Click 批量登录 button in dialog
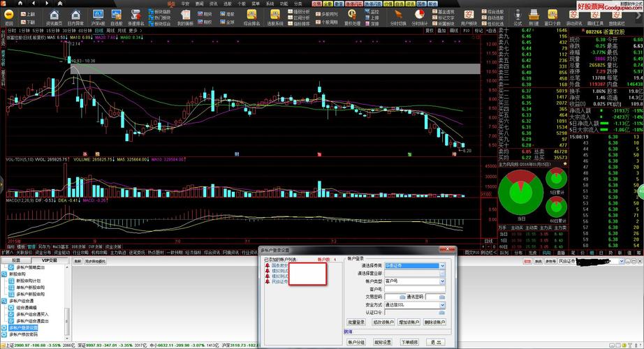This screenshot has height=349, width=644. [356, 322]
